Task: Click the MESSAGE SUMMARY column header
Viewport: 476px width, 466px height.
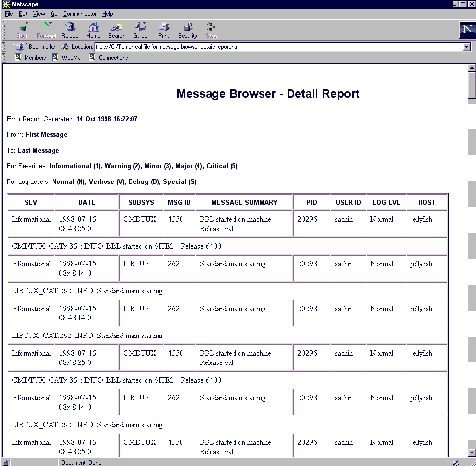Action: click(244, 203)
